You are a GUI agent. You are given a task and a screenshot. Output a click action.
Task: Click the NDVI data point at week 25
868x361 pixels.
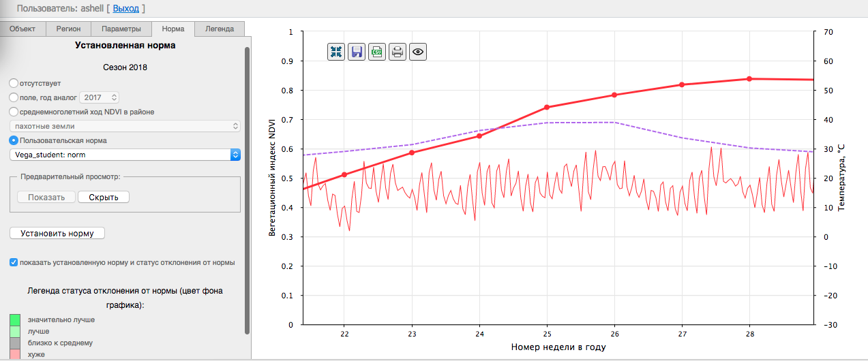(547, 107)
